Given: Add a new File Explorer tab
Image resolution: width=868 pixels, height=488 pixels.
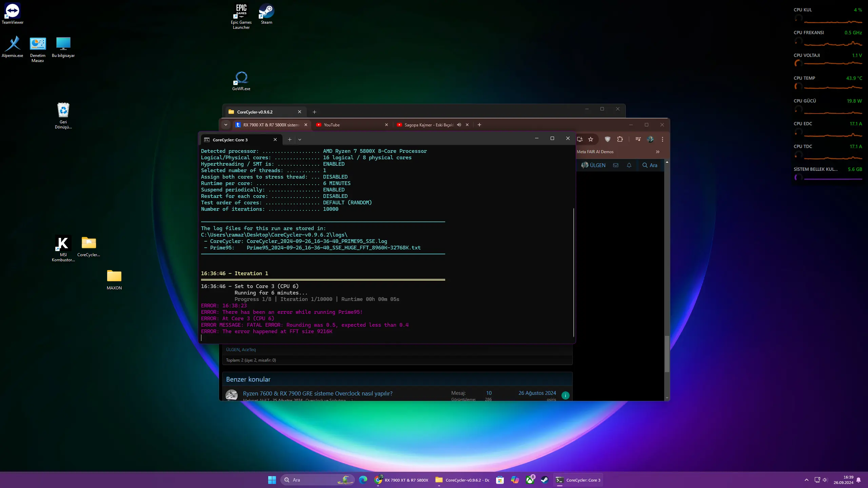Looking at the screenshot, I should pyautogui.click(x=314, y=112).
